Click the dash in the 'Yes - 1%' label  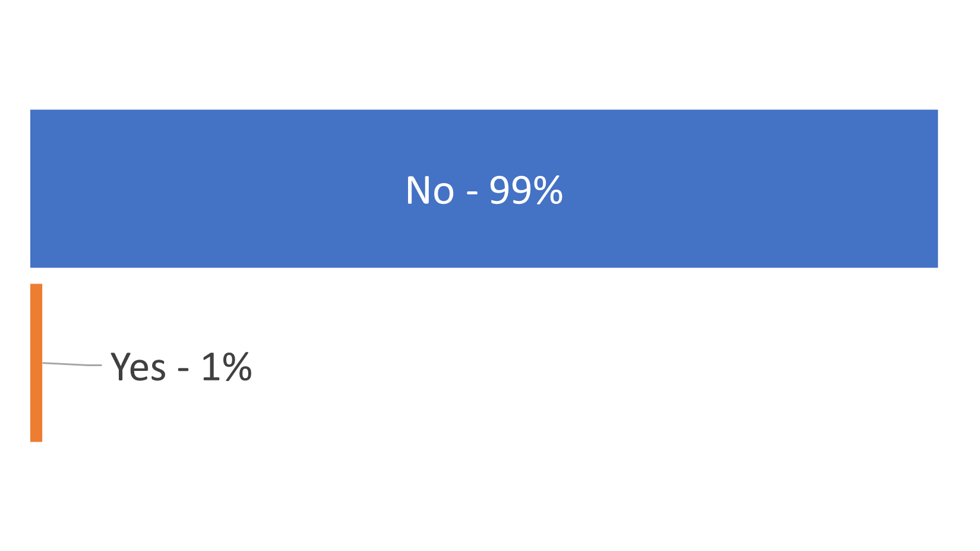184,370
